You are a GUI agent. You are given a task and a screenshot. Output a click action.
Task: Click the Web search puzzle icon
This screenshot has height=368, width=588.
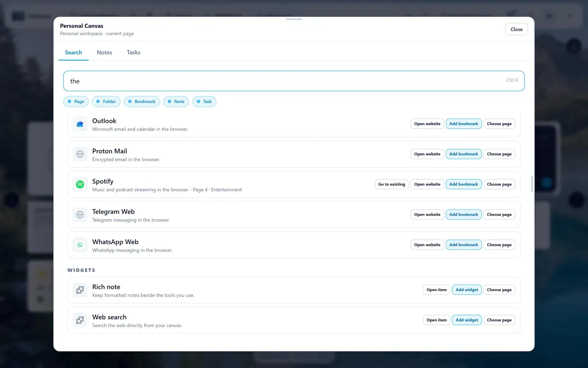80,320
